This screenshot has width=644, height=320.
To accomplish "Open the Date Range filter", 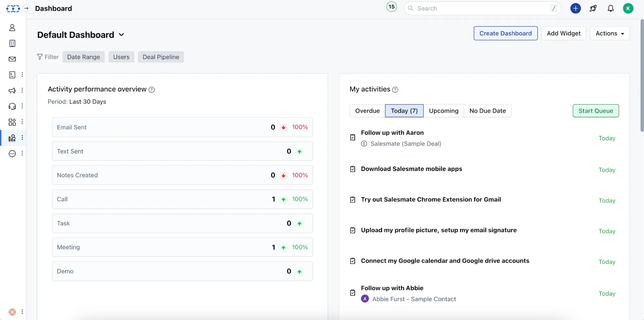I will pyautogui.click(x=83, y=57).
